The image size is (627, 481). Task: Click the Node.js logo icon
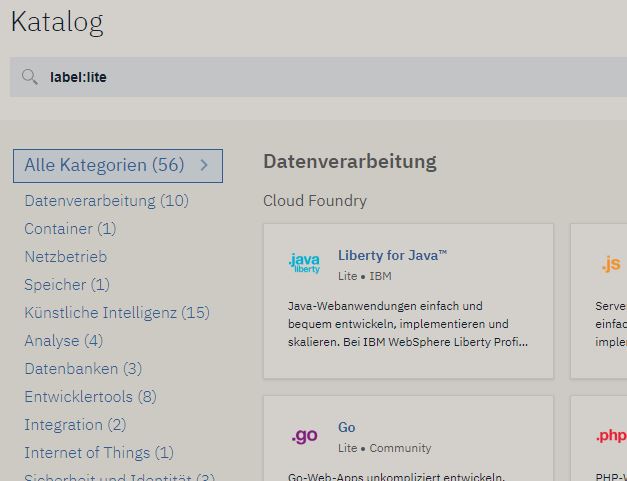click(610, 264)
